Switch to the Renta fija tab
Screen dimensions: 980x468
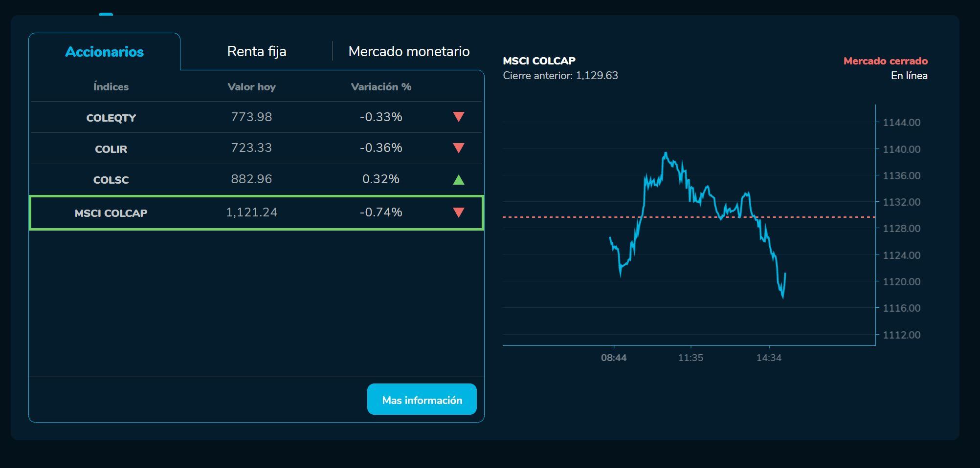click(x=256, y=51)
